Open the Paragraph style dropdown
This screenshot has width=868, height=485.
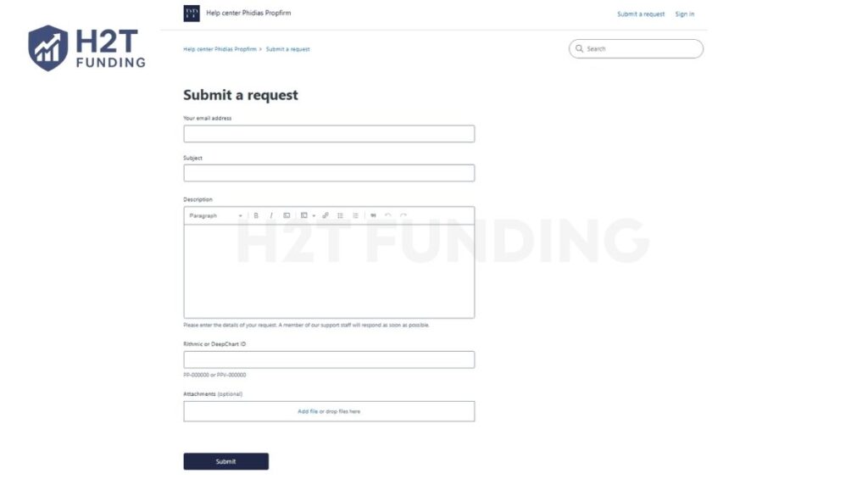click(x=215, y=215)
